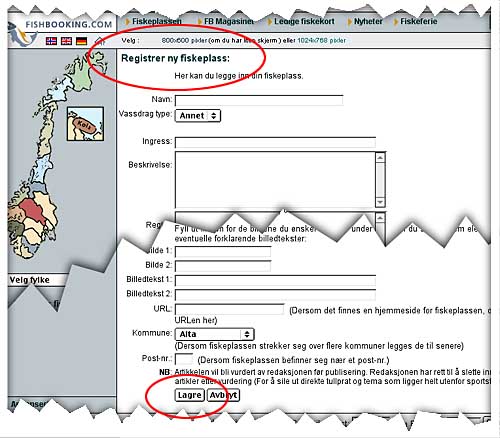Image resolution: width=500 pixels, height=438 pixels.
Task: Click the Avbryt button
Action: [223, 395]
